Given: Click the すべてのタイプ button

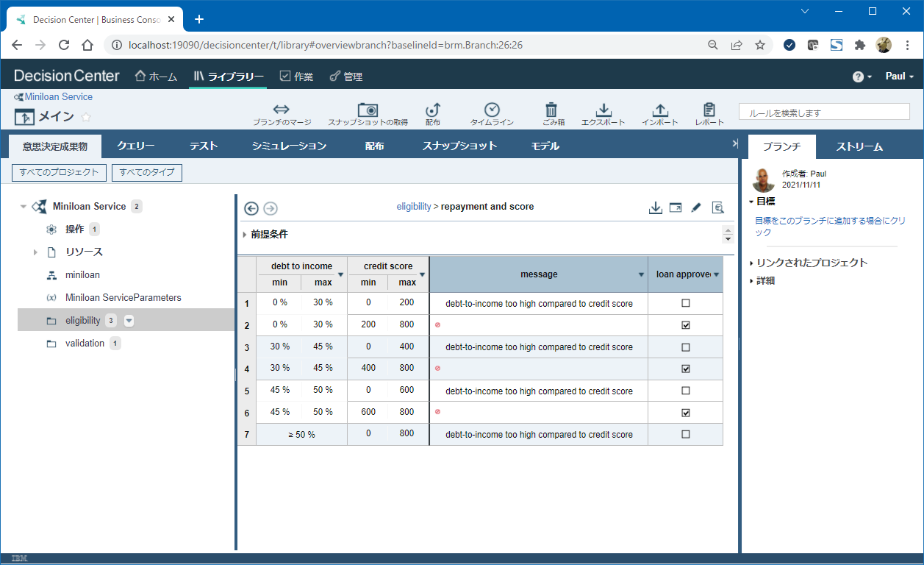Looking at the screenshot, I should coord(147,172).
